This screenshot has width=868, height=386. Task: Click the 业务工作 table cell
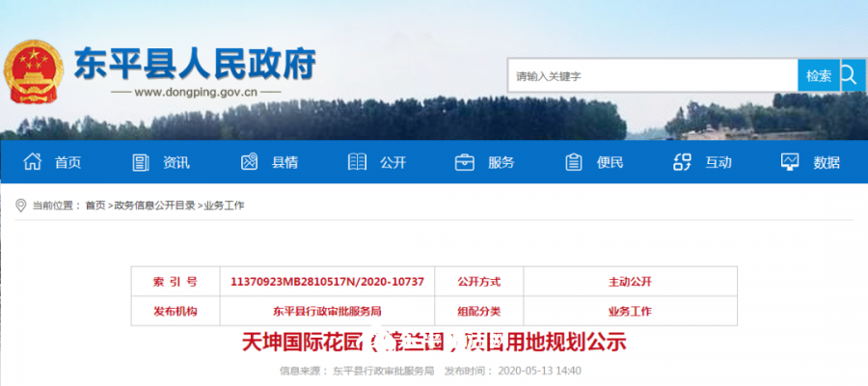coord(630,312)
